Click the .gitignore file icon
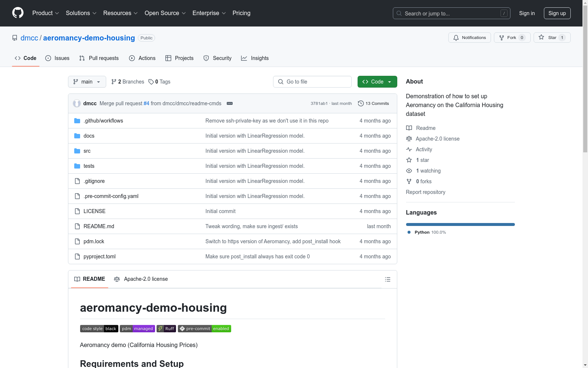Image resolution: width=588 pixels, height=368 pixels. click(x=77, y=181)
